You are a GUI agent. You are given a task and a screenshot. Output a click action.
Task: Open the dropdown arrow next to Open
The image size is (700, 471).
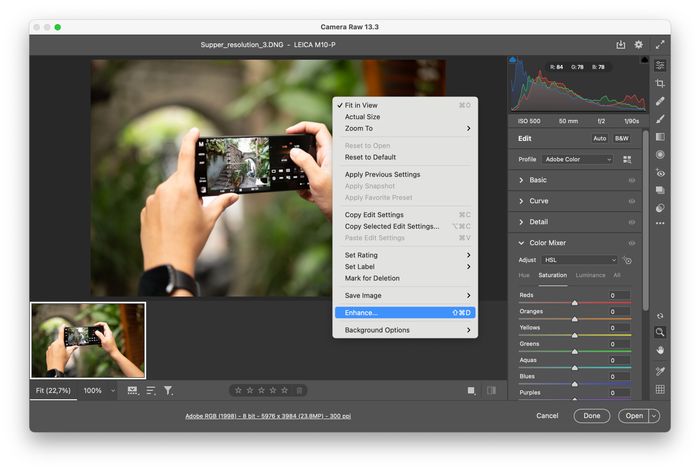pos(654,416)
